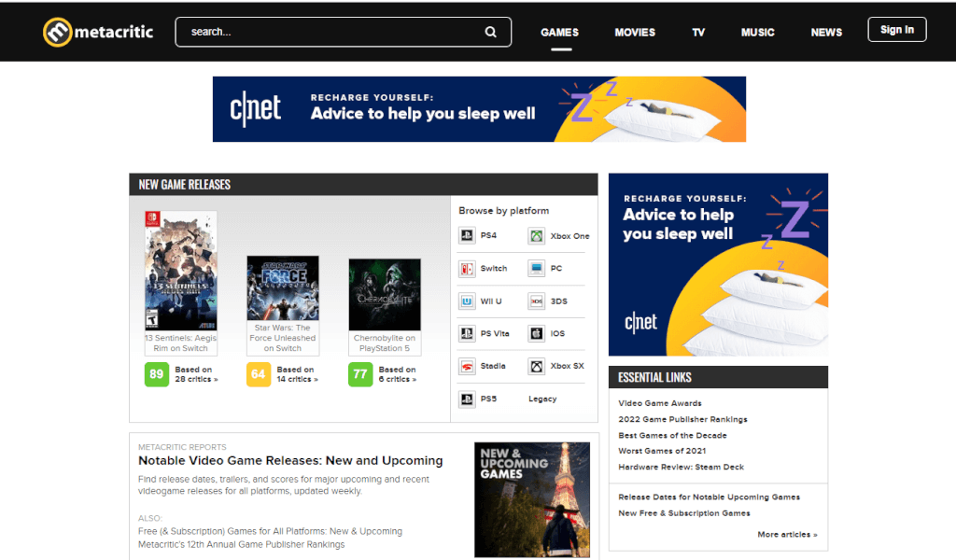
Task: Open the Movies menu tab
Action: tap(635, 33)
